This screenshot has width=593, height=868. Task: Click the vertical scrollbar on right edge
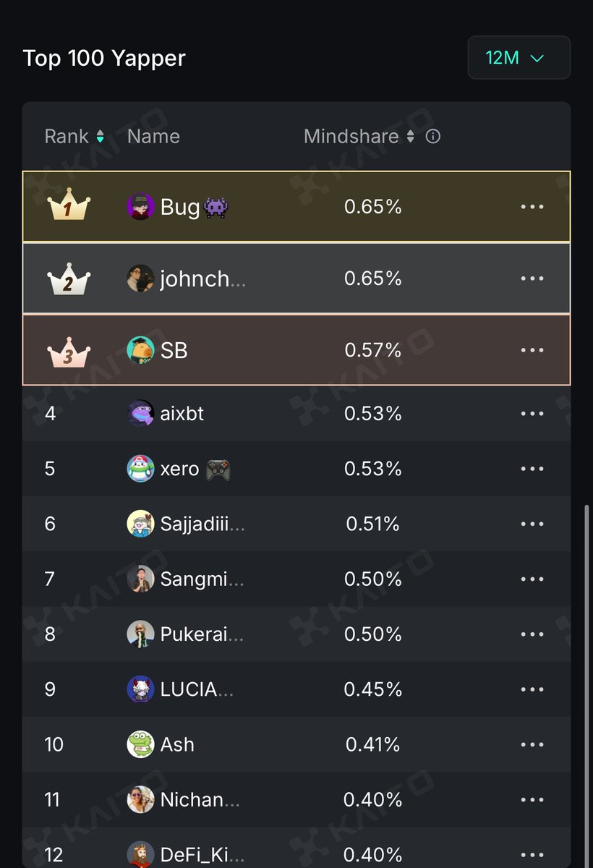(586, 683)
